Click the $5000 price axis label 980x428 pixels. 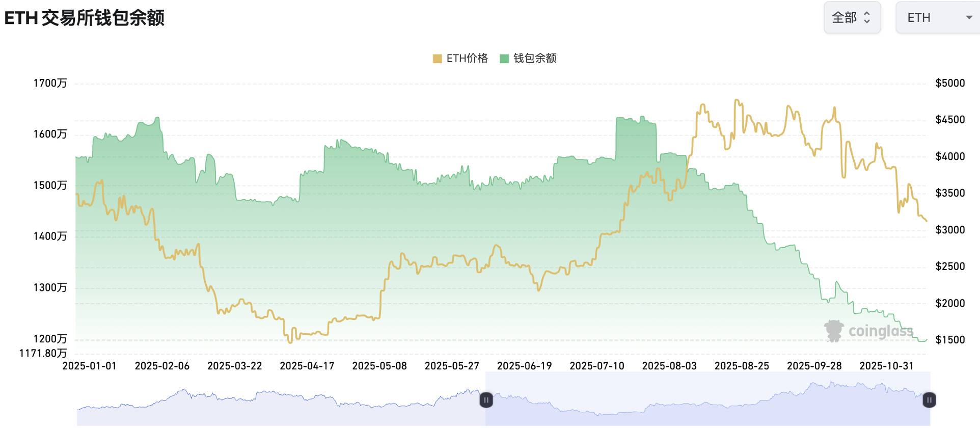950,83
